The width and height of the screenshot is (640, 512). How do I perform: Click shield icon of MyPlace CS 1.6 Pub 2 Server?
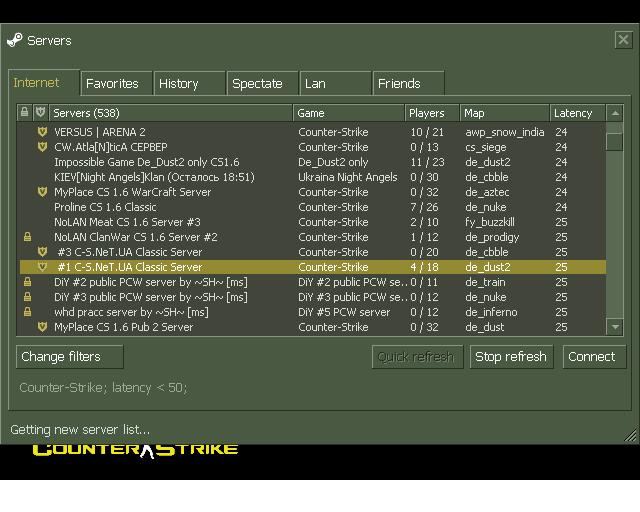(42, 327)
